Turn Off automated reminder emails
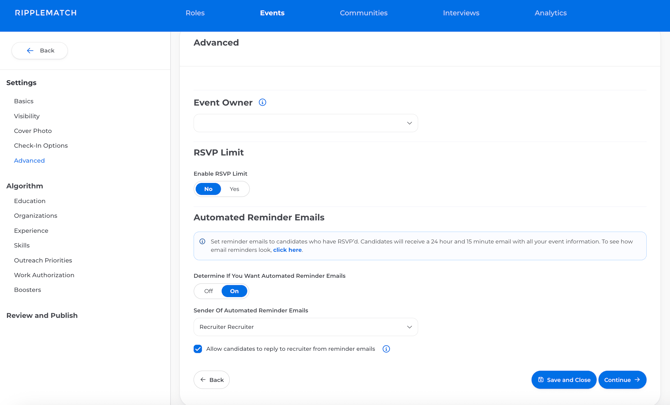 click(208, 291)
